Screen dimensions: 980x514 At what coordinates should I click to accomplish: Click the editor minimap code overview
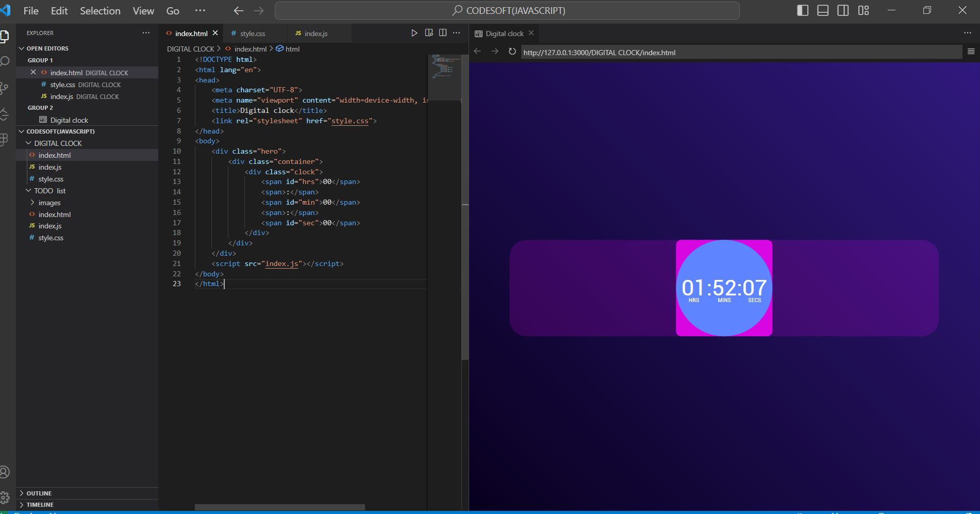click(444, 77)
